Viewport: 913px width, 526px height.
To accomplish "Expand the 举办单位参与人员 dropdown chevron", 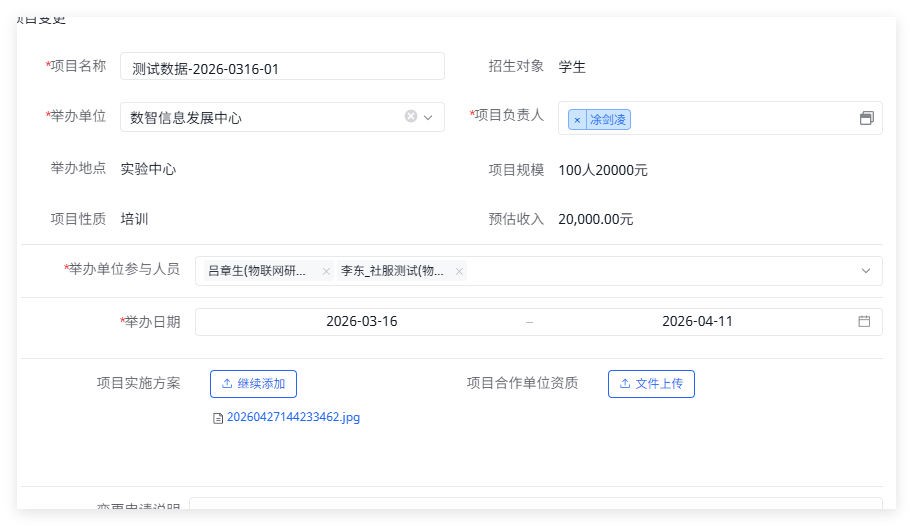I will pos(866,271).
